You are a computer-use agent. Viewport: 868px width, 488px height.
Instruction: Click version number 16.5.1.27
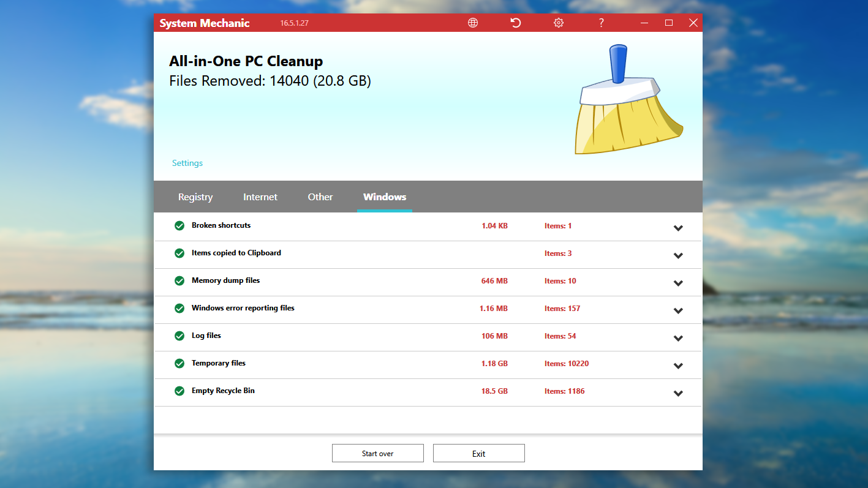point(295,23)
